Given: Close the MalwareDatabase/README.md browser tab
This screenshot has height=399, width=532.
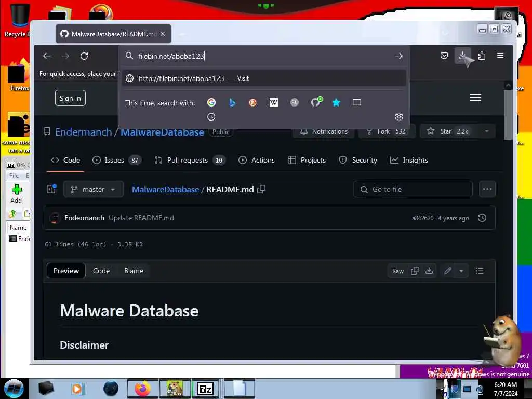Looking at the screenshot, I should click(163, 34).
